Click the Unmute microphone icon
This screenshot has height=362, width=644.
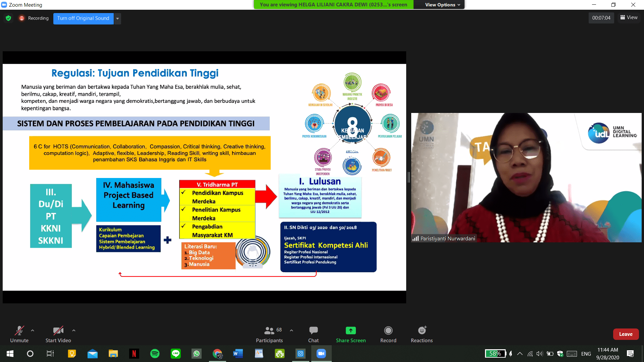[19, 331]
